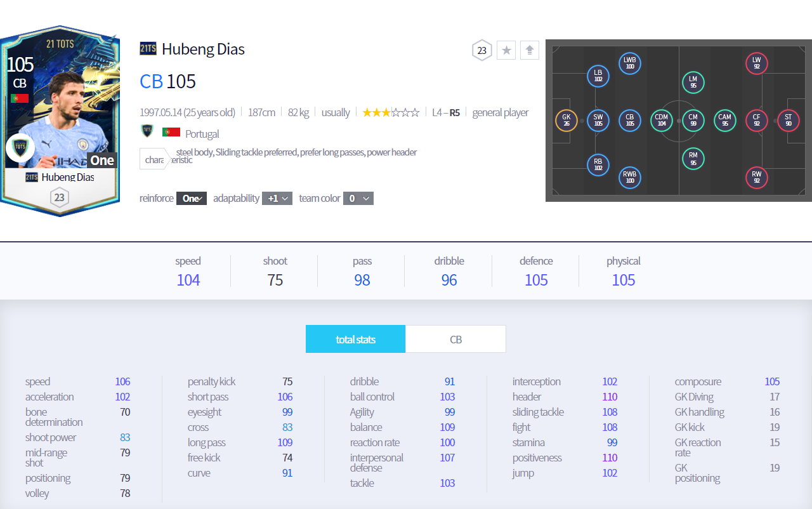Viewport: 812px width, 509px height.
Task: Click the RW position circle on pitch
Action: [x=756, y=177]
